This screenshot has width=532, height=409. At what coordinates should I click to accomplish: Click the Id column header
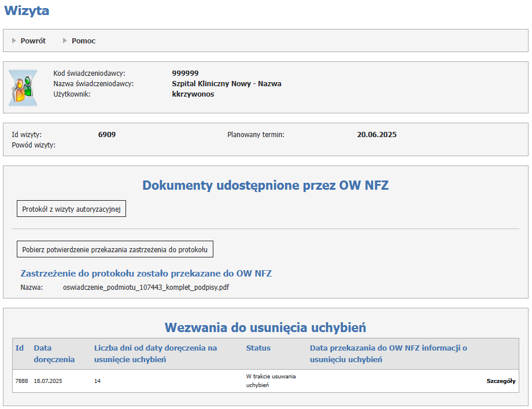20,348
